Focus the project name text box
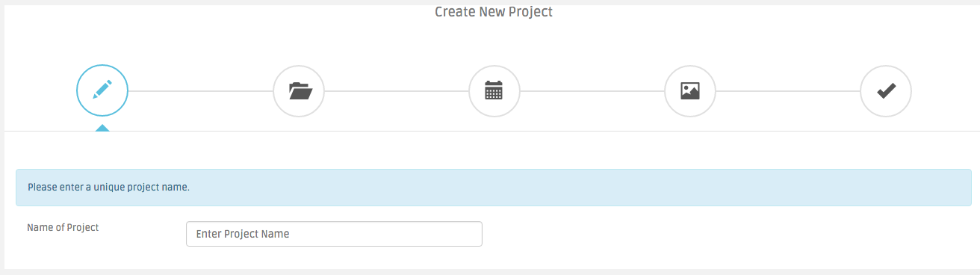 pyautogui.click(x=334, y=234)
